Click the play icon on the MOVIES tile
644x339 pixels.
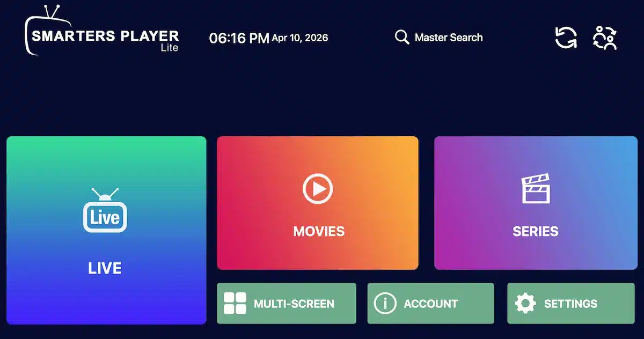click(x=318, y=189)
